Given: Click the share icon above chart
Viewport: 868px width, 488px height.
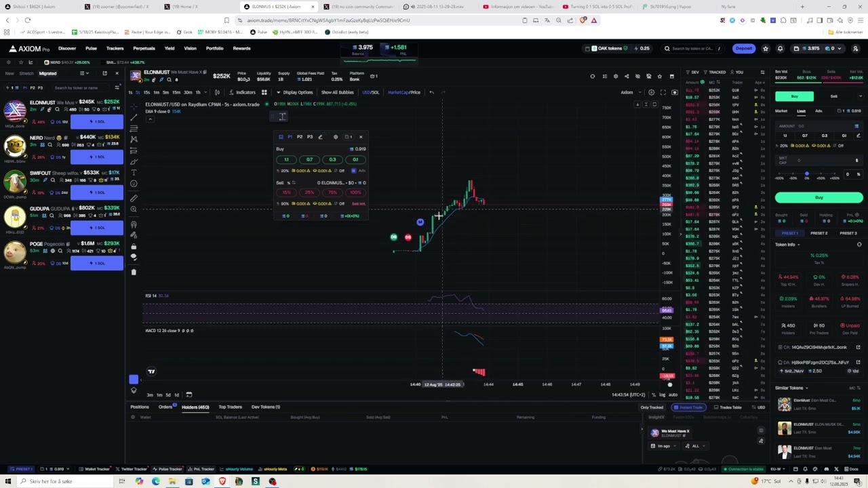Looking at the screenshot, I should point(627,76).
